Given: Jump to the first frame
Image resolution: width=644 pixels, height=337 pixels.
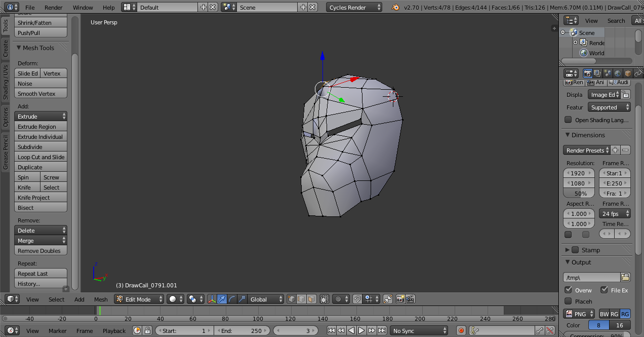Looking at the screenshot, I should coord(331,330).
